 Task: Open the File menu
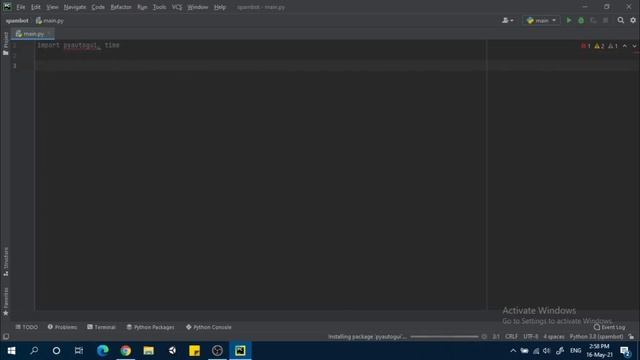20,7
